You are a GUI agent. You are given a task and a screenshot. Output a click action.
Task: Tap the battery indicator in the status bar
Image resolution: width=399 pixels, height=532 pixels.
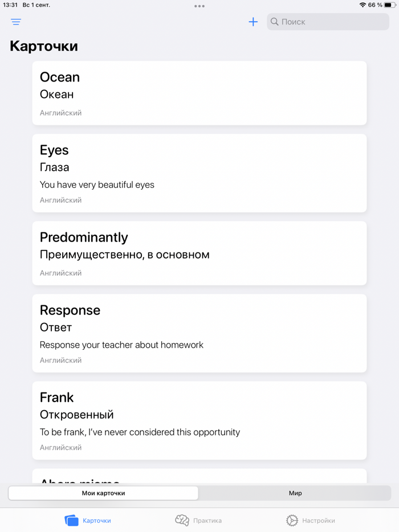point(390,5)
